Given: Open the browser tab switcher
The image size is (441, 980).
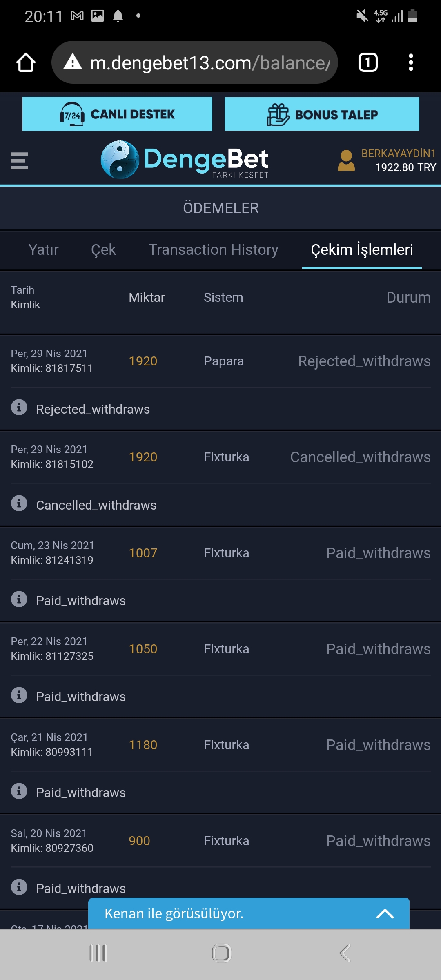Looking at the screenshot, I should tap(368, 62).
